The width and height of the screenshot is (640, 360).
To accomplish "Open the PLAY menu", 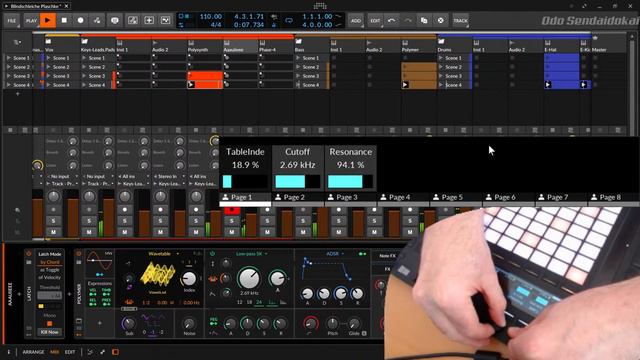I will [x=31, y=20].
